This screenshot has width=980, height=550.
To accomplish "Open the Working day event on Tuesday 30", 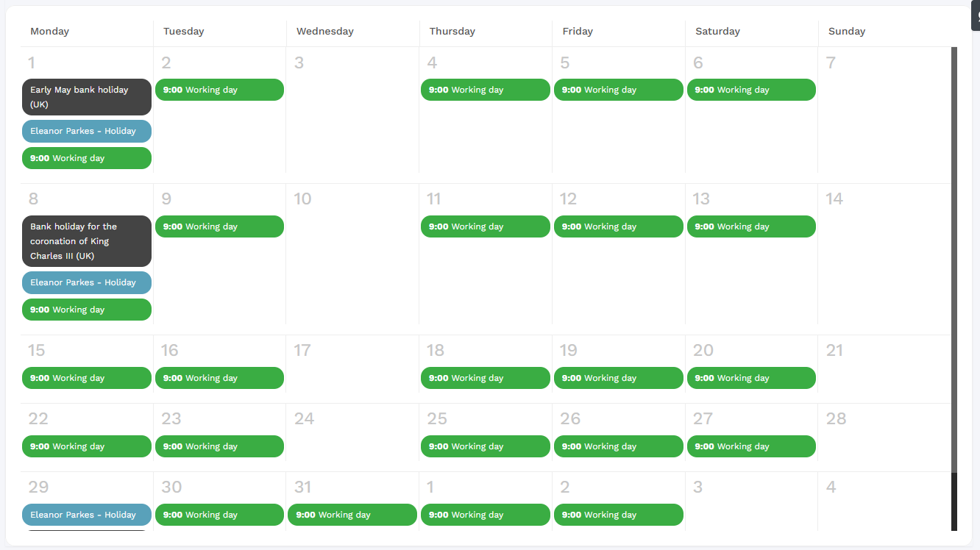I will [219, 515].
